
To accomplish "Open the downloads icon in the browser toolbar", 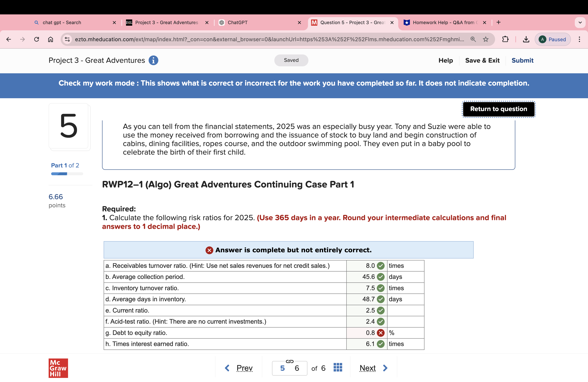I will (526, 39).
